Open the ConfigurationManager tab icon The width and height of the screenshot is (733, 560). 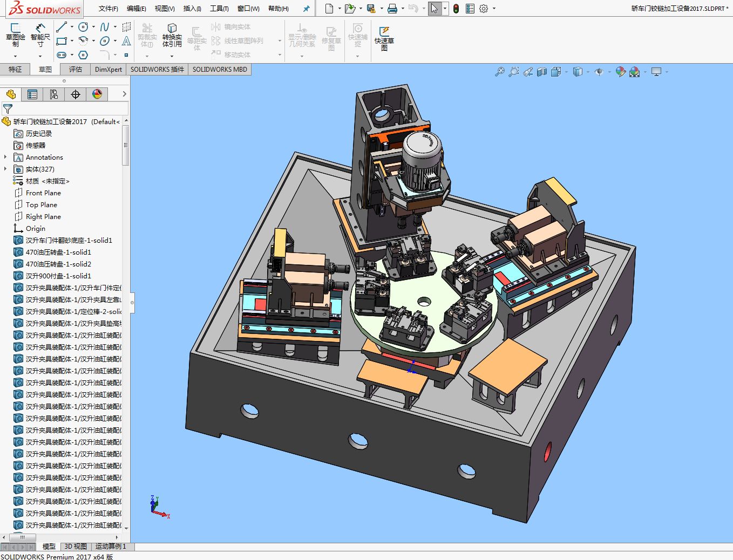pyautogui.click(x=54, y=94)
